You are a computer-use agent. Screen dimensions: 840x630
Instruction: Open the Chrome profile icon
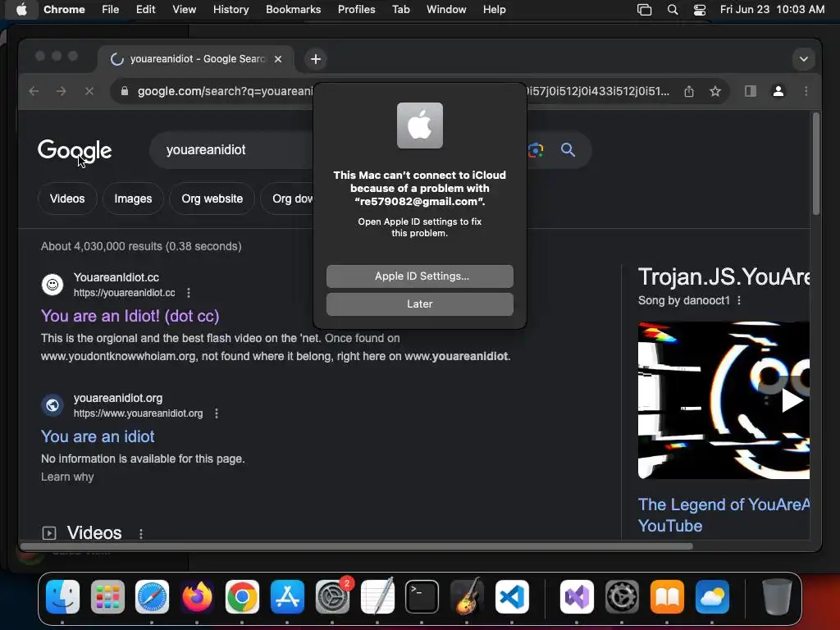[x=778, y=92]
